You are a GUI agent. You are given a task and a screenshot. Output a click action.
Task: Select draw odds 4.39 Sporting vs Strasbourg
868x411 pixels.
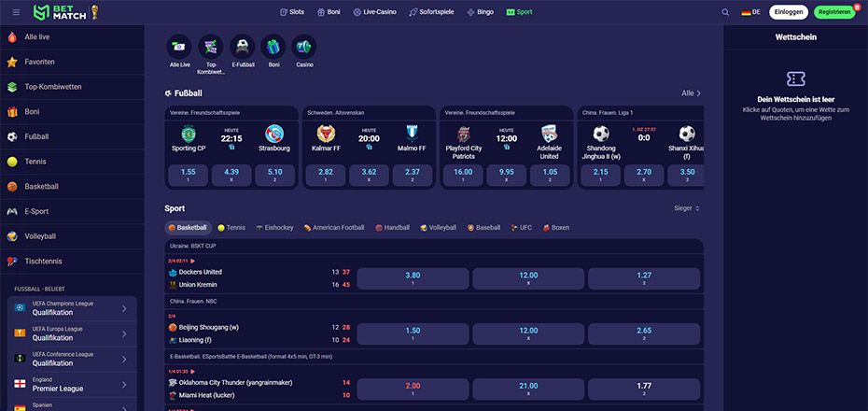[x=231, y=175]
